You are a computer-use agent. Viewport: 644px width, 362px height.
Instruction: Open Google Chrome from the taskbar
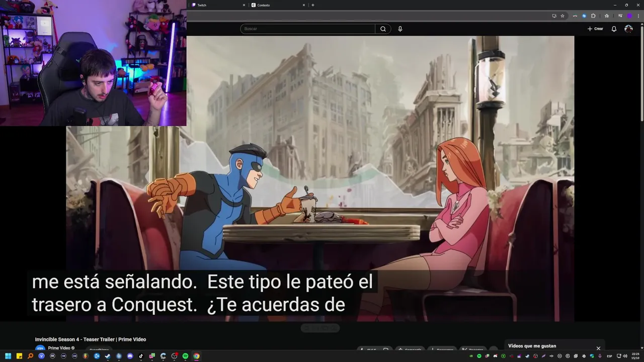click(x=196, y=356)
